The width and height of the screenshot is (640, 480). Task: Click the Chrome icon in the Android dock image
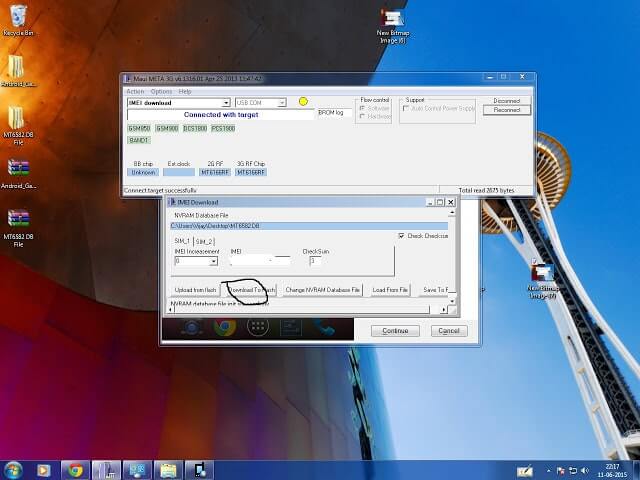click(224, 327)
